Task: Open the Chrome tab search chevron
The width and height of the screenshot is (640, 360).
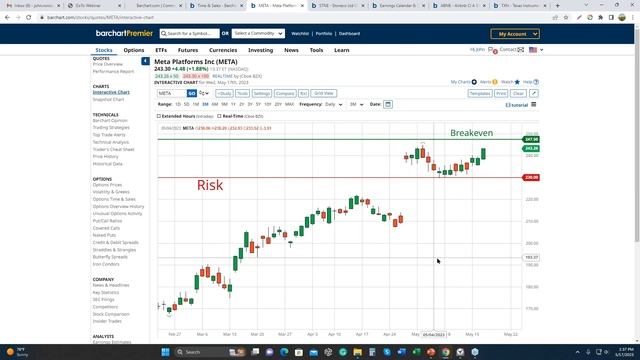Action: [587, 5]
